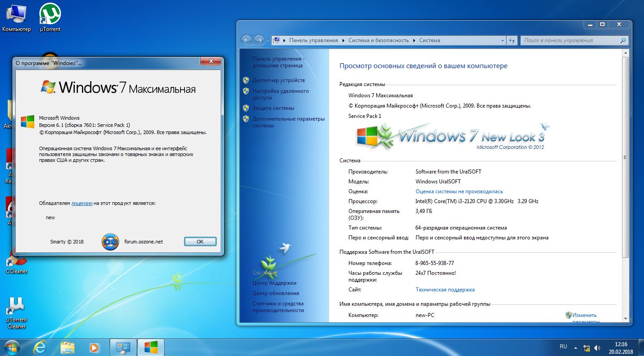Open Диспетчер устройств
Screen dimensions: 644x356
279,80
